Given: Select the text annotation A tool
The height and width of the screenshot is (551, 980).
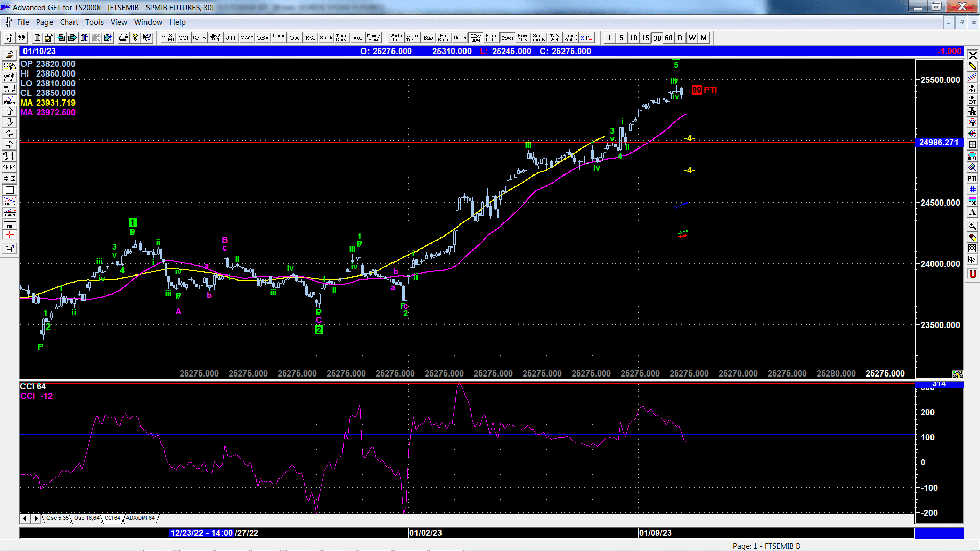Looking at the screenshot, I should tap(972, 212).
